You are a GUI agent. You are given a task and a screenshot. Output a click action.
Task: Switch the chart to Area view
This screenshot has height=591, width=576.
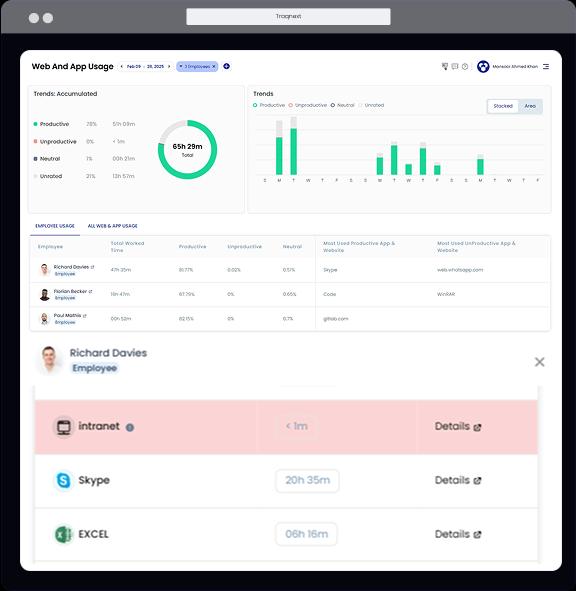point(530,106)
